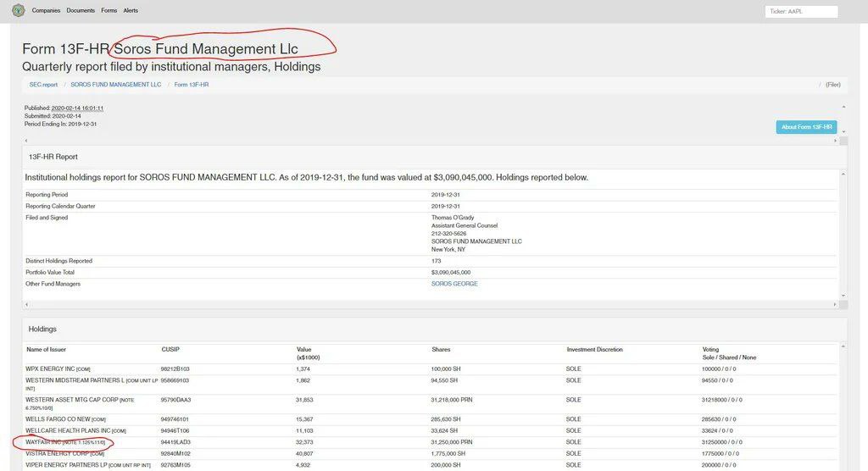Click the SEC.report seal logo
This screenshot has width=868, height=471.
click(x=18, y=11)
